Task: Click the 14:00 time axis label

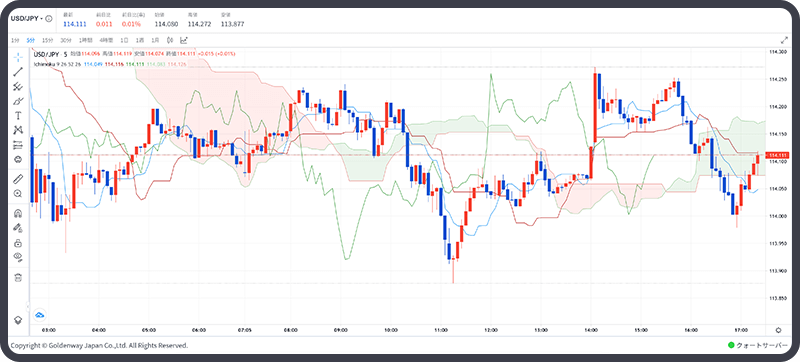Action: click(x=591, y=330)
